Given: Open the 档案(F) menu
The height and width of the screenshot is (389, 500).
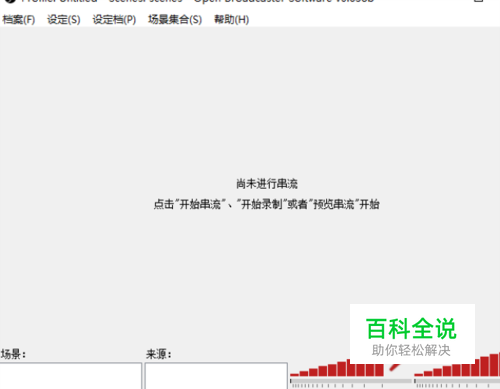Looking at the screenshot, I should (19, 20).
